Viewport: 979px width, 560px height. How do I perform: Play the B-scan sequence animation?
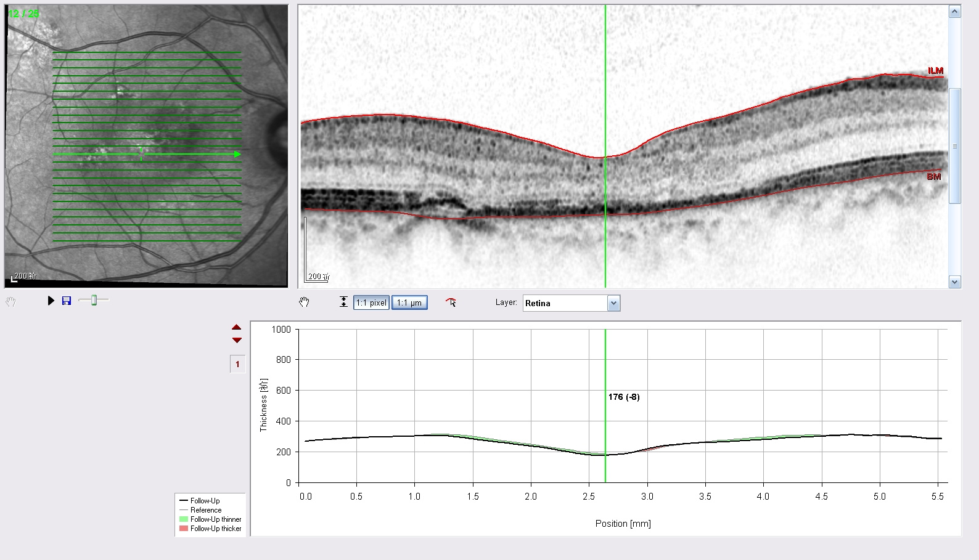(x=51, y=301)
